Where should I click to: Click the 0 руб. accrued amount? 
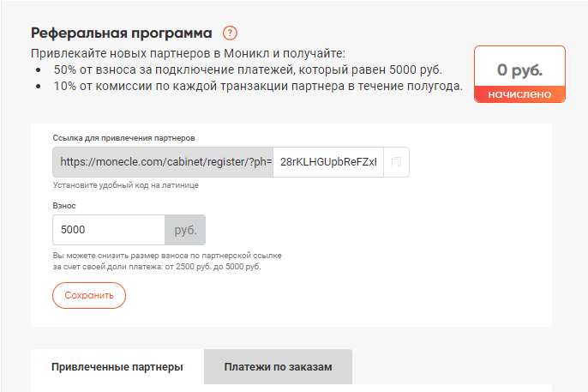(x=519, y=70)
